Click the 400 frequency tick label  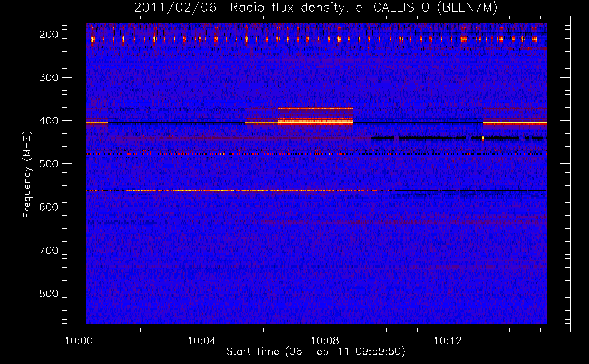click(49, 121)
